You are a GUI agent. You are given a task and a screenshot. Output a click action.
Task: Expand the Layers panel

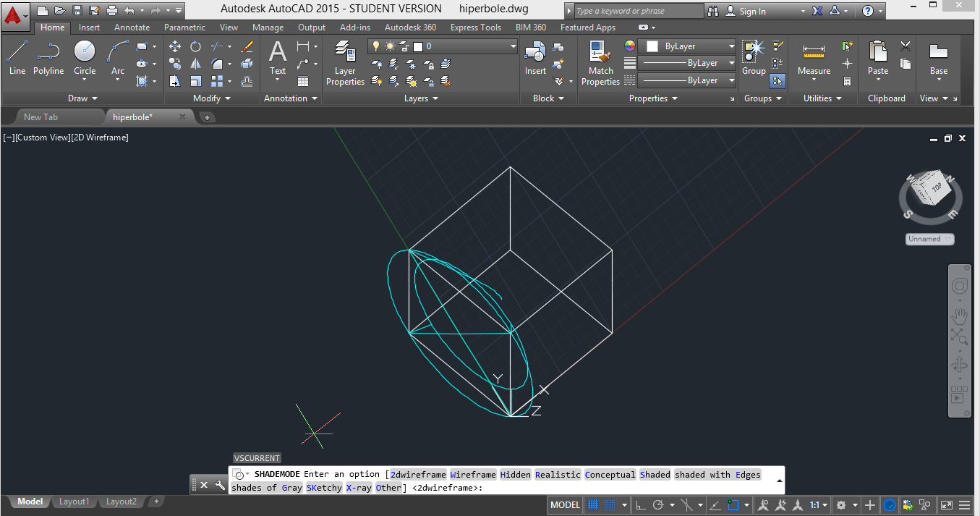[x=422, y=98]
